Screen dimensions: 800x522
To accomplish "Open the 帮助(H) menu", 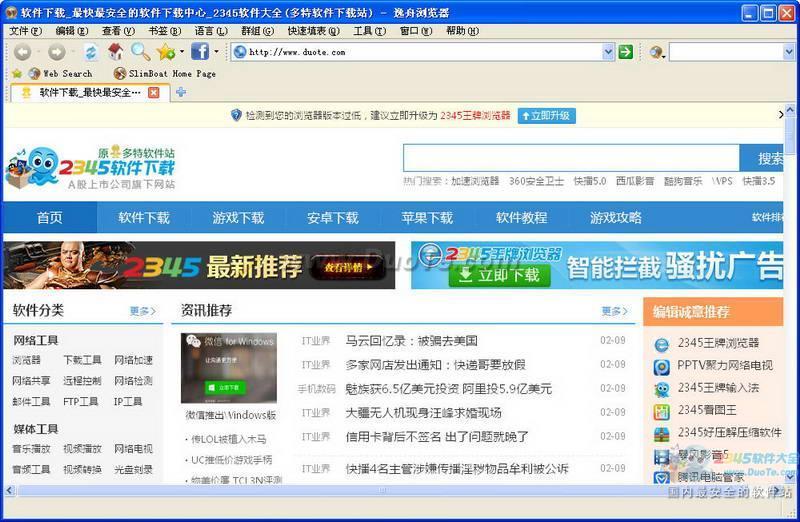I will (462, 31).
